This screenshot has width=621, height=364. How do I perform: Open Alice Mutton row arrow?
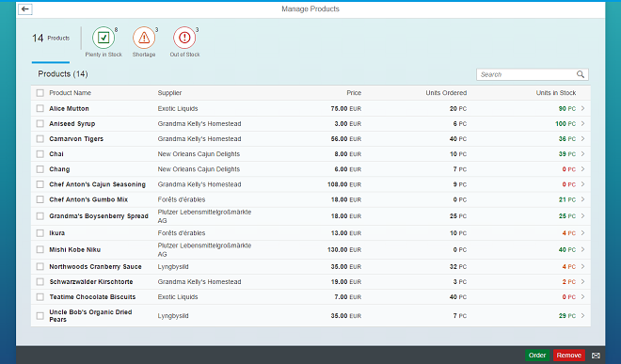coord(583,108)
